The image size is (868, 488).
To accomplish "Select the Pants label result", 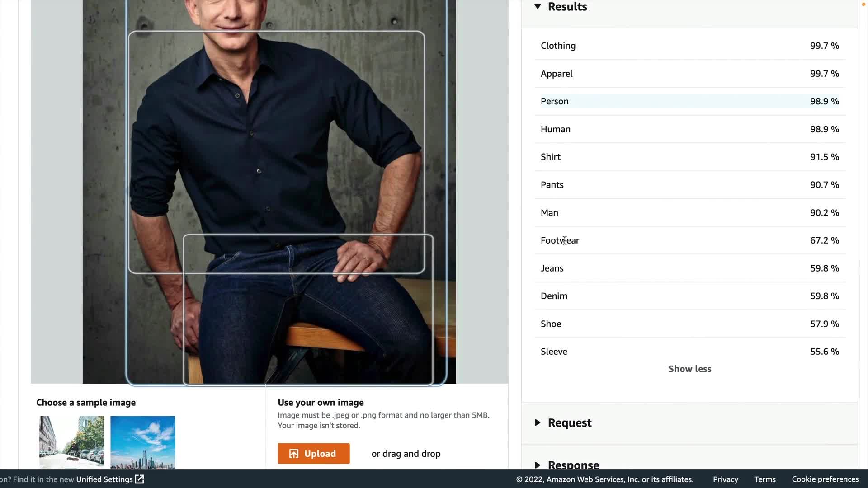I will (552, 185).
